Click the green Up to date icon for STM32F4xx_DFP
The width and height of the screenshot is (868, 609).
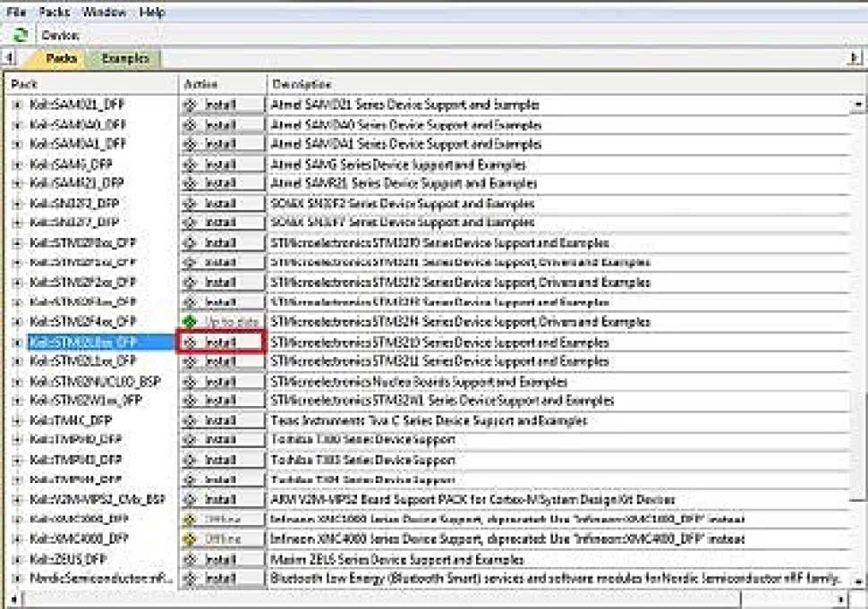pyautogui.click(x=189, y=322)
